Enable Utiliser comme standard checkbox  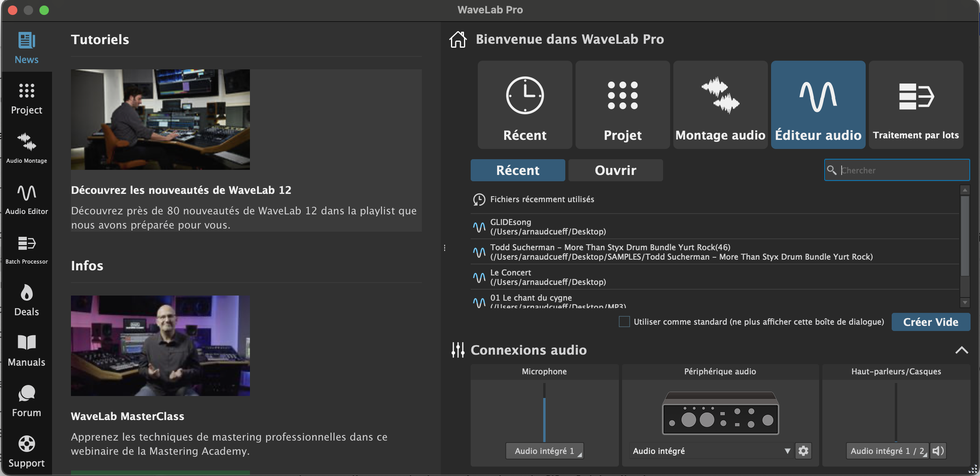tap(624, 322)
